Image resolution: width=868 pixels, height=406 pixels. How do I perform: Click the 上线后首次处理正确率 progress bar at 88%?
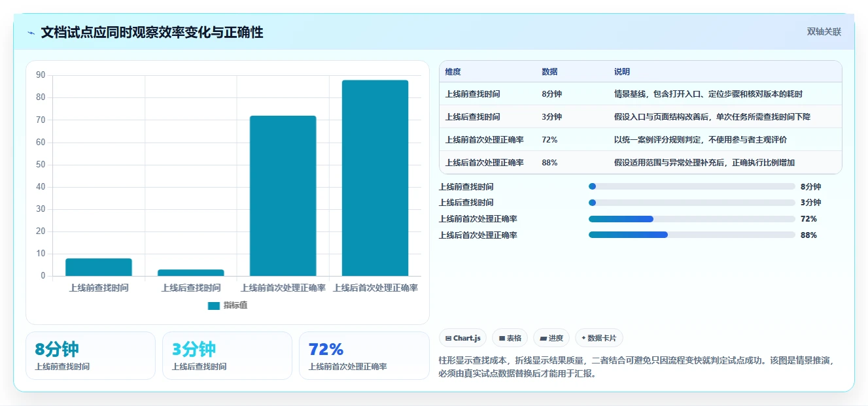[692, 235]
